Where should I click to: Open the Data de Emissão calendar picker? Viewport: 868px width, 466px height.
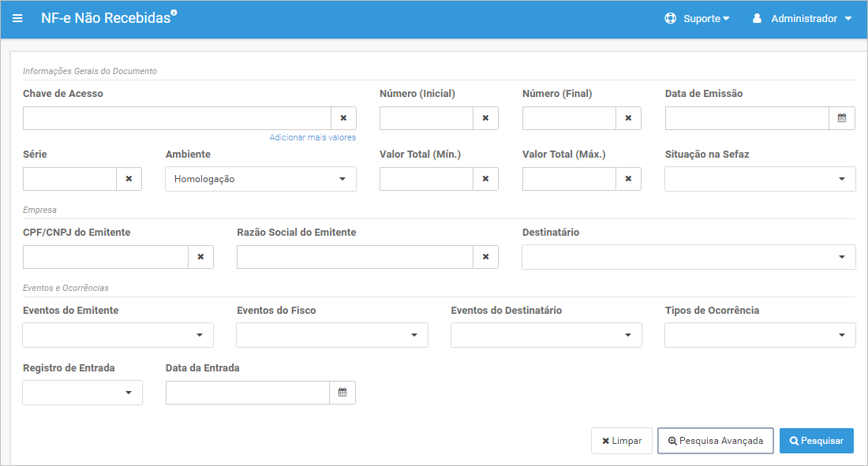[x=841, y=118]
